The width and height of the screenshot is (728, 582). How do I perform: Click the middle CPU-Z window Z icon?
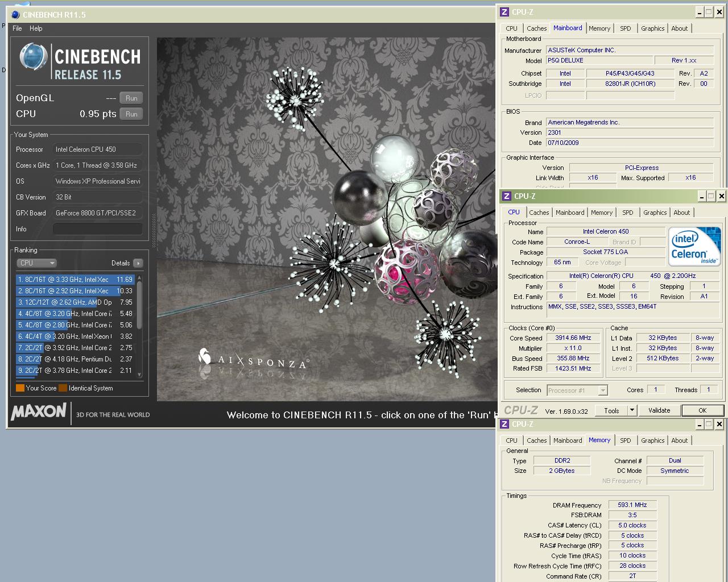coord(507,196)
